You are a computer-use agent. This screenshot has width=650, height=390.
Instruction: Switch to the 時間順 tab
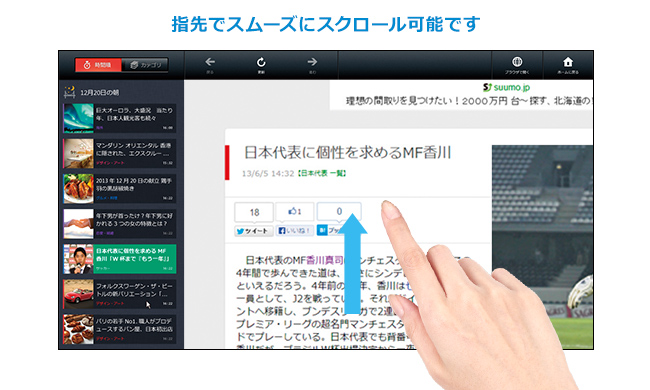pos(98,65)
